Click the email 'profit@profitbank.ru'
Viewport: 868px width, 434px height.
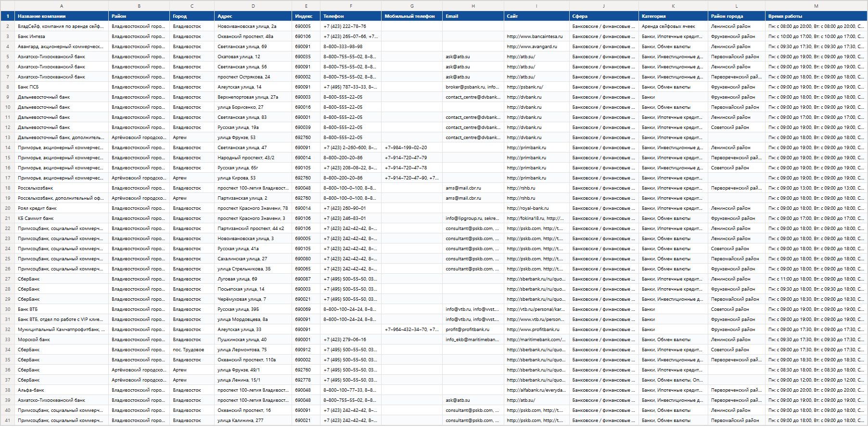[473, 330]
